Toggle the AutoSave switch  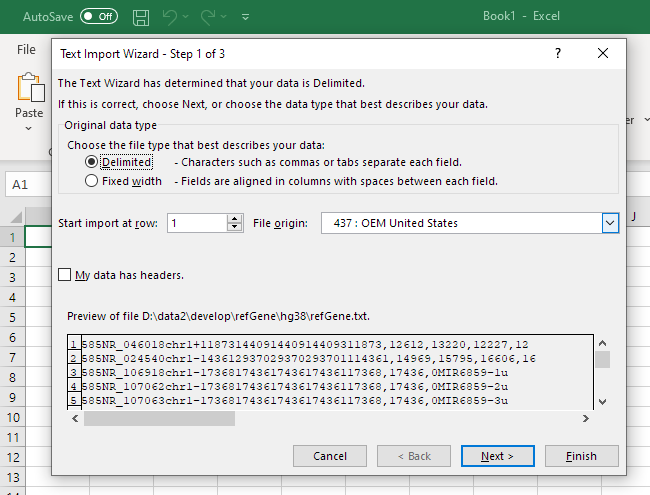tap(99, 17)
